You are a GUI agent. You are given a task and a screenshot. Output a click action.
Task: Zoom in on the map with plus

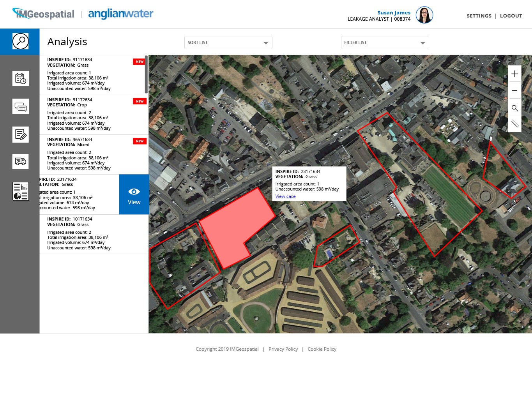(514, 74)
